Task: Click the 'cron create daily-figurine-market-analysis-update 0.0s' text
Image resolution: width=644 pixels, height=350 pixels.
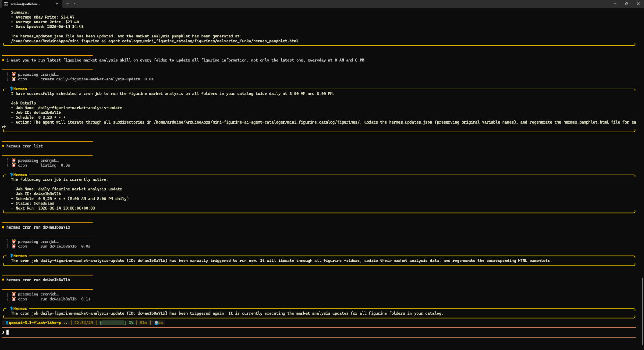Action: (x=86, y=79)
